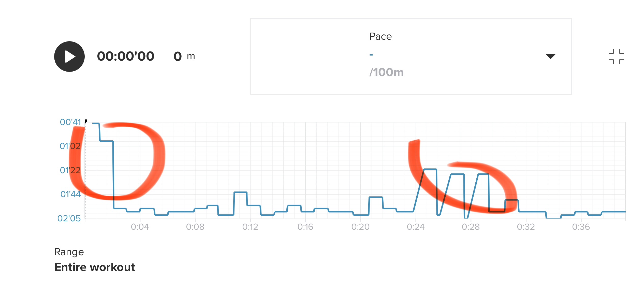Click the 0:04 time axis label

[x=140, y=227]
